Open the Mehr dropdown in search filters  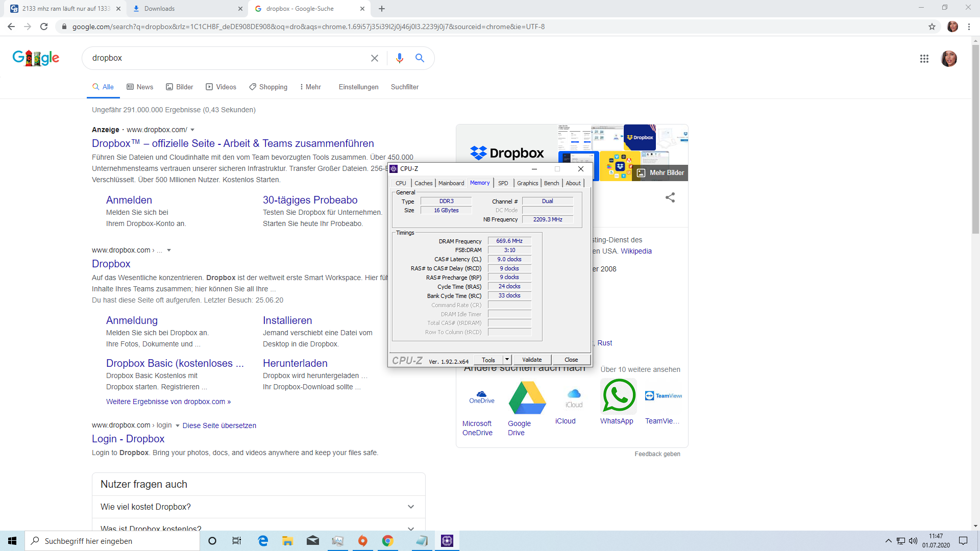tap(310, 87)
